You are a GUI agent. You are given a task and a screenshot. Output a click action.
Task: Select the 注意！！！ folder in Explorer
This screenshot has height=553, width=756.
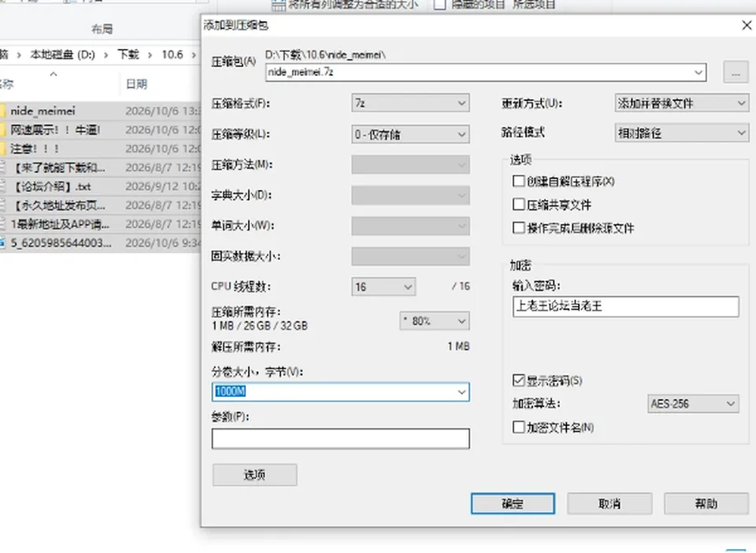coord(35,149)
